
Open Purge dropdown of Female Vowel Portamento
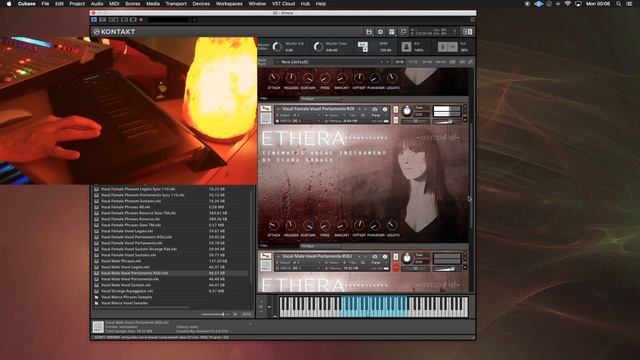[376, 115]
